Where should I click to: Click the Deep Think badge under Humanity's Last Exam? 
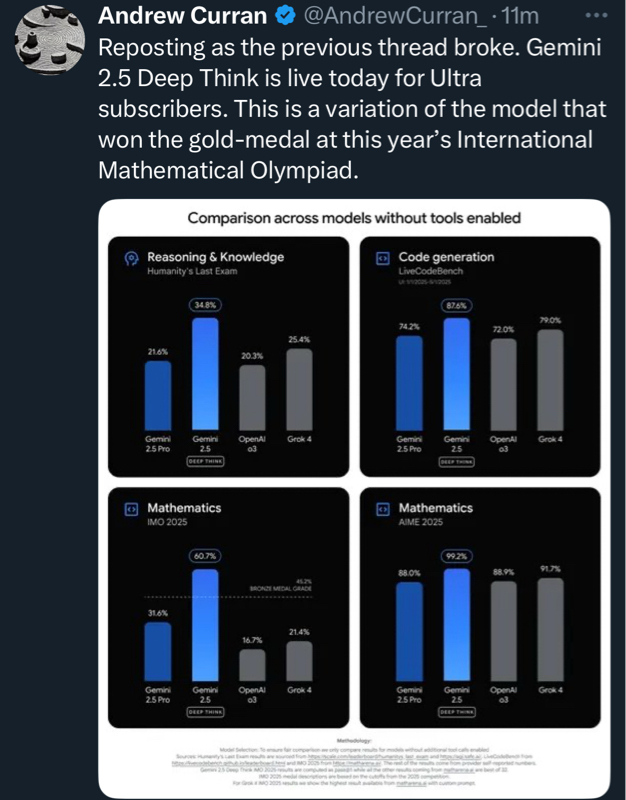[x=204, y=461]
